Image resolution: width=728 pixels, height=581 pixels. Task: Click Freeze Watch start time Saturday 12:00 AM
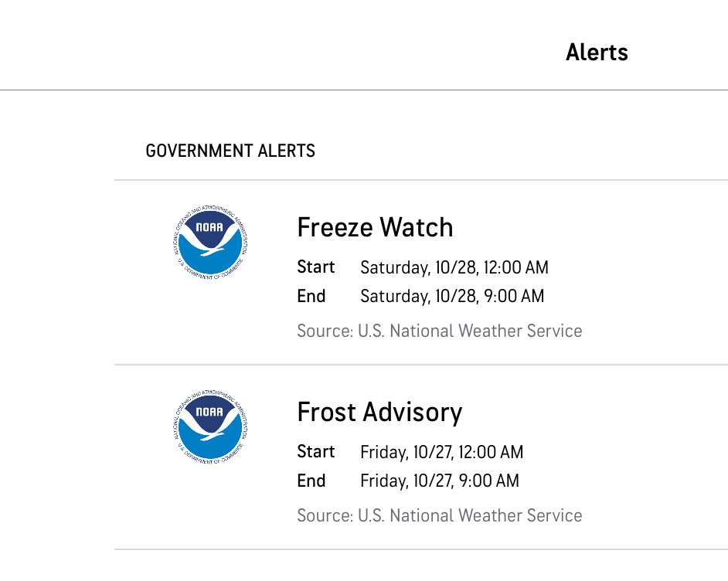click(454, 268)
